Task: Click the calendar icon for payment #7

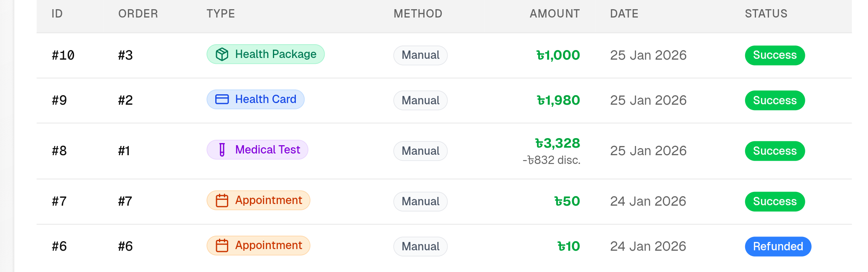Action: coord(222,201)
